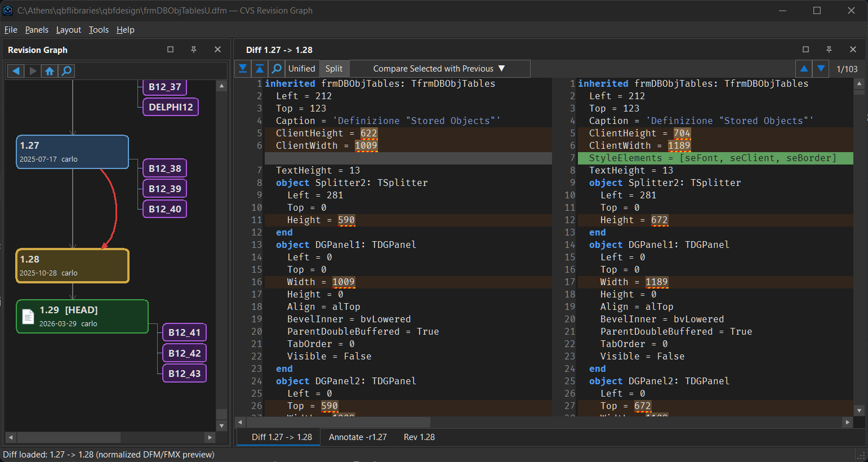Screen dimensions: 868x462
Task: Open the Layout menu
Action: coord(69,30)
